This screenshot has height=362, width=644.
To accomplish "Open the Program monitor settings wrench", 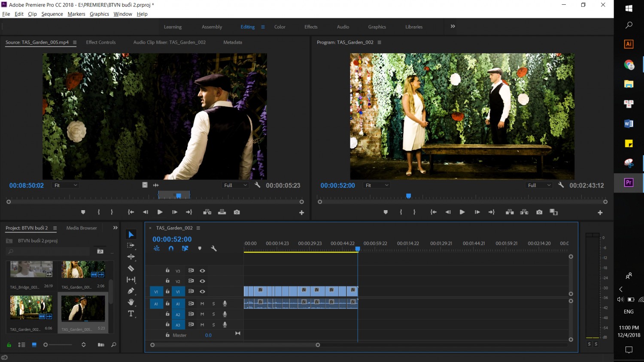I will pyautogui.click(x=561, y=185).
